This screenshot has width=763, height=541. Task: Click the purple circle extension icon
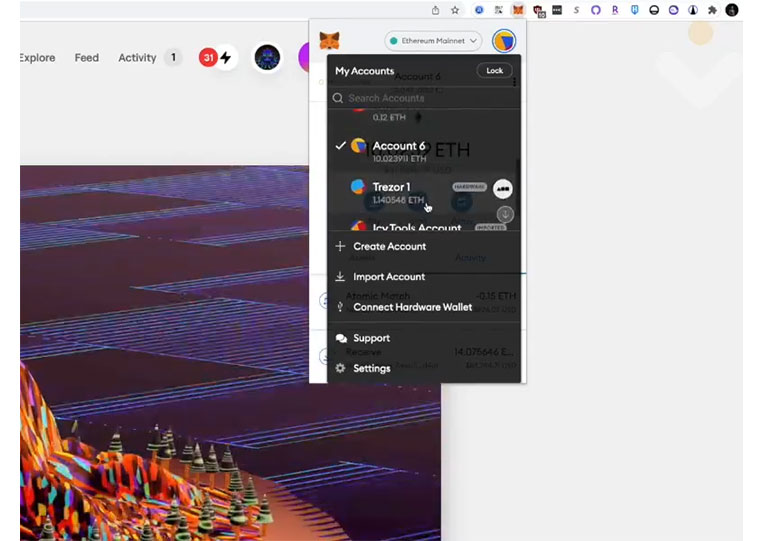click(596, 10)
